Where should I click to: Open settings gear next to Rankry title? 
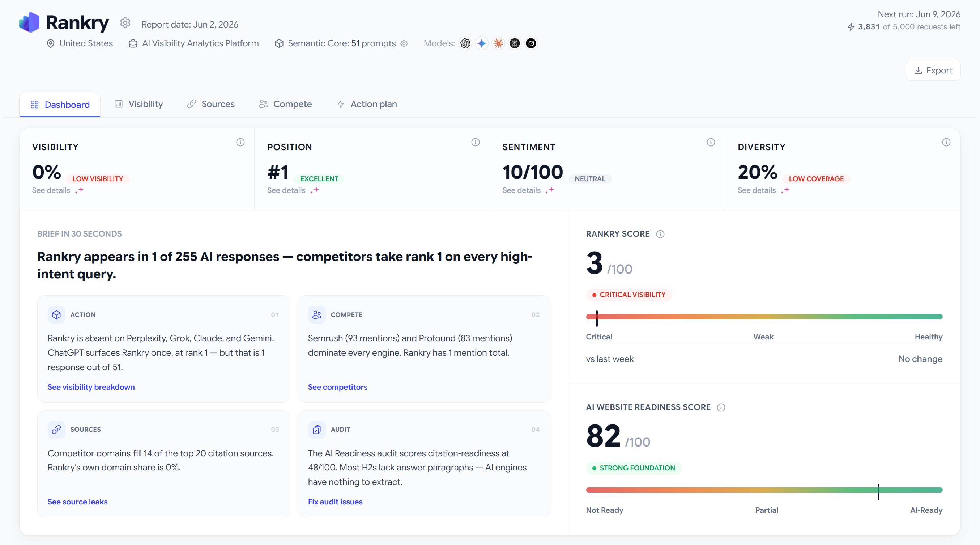125,23
